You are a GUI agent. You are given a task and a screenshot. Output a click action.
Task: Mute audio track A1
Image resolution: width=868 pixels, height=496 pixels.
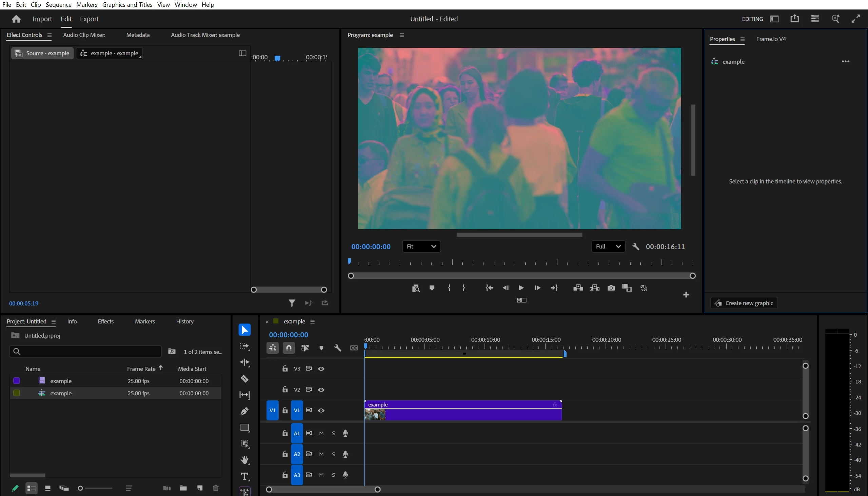(321, 433)
